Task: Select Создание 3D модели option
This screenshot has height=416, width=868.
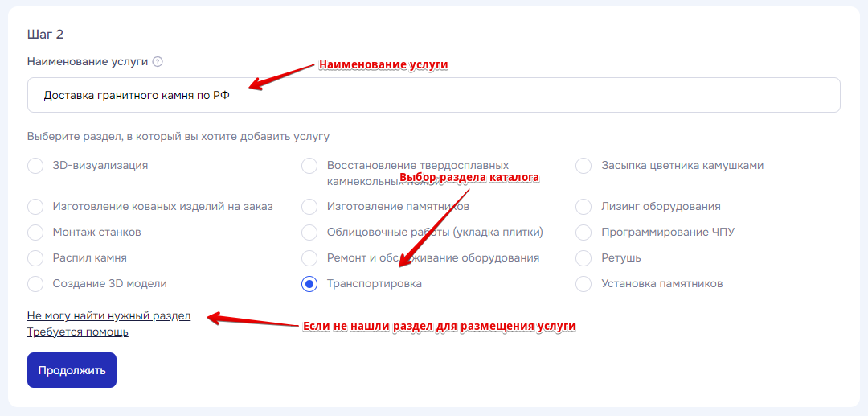Action: tap(35, 284)
